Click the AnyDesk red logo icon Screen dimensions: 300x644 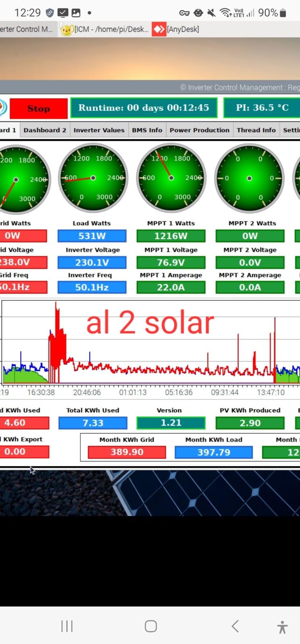tap(159, 29)
